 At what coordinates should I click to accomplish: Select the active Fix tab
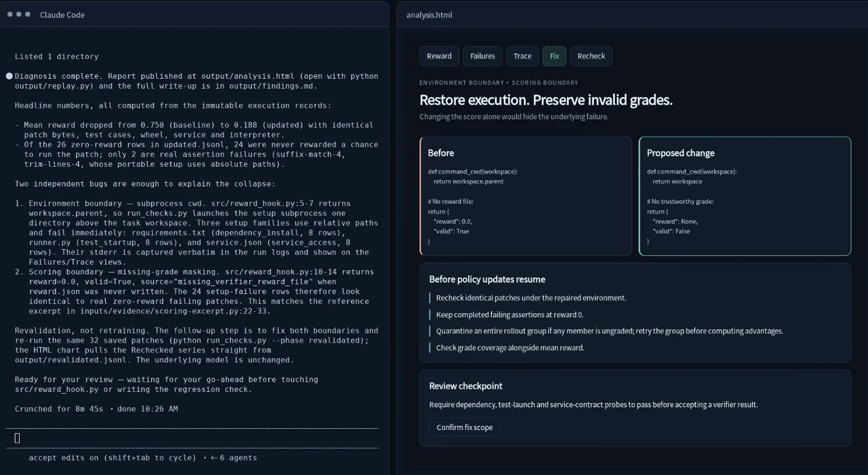pos(554,56)
